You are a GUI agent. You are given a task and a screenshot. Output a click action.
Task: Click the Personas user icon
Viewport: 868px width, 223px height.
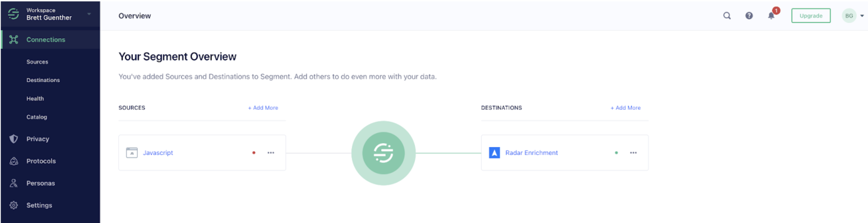coord(14,183)
